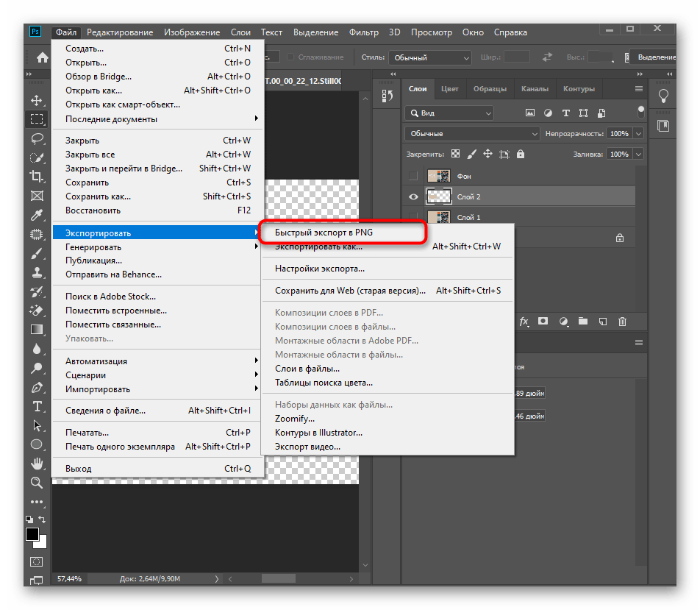700x610 pixels.
Task: Delete layer with trash icon
Action: tap(622, 322)
